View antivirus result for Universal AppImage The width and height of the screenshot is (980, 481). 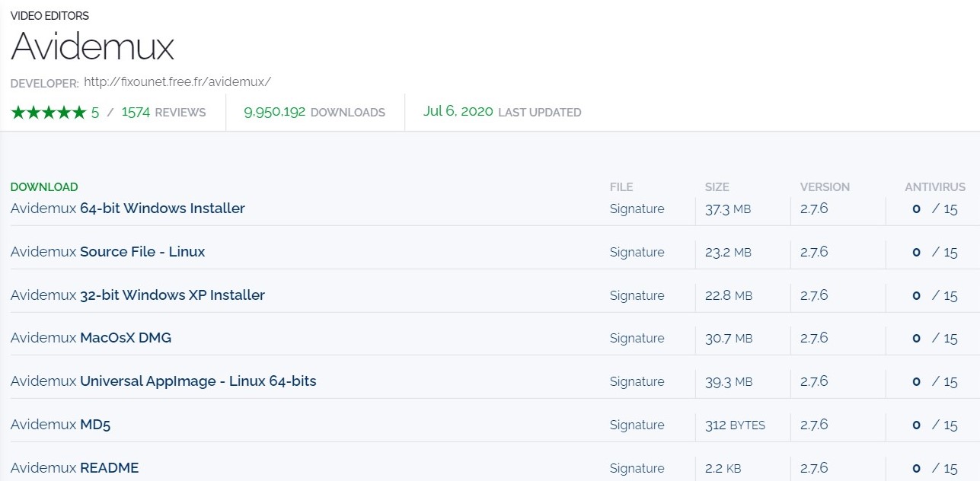pos(934,382)
